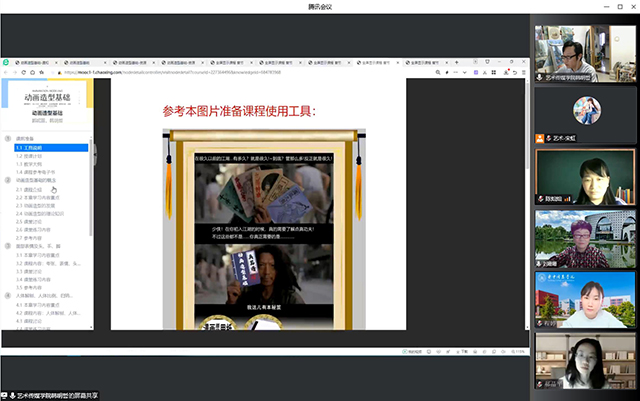Click the scroll poster image in slide
This screenshot has height=401, width=640.
tap(264, 229)
